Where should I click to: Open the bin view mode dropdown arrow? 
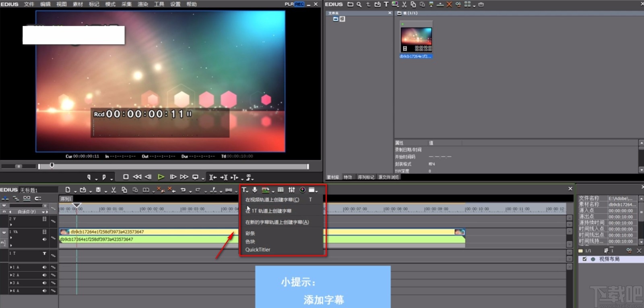474,6
